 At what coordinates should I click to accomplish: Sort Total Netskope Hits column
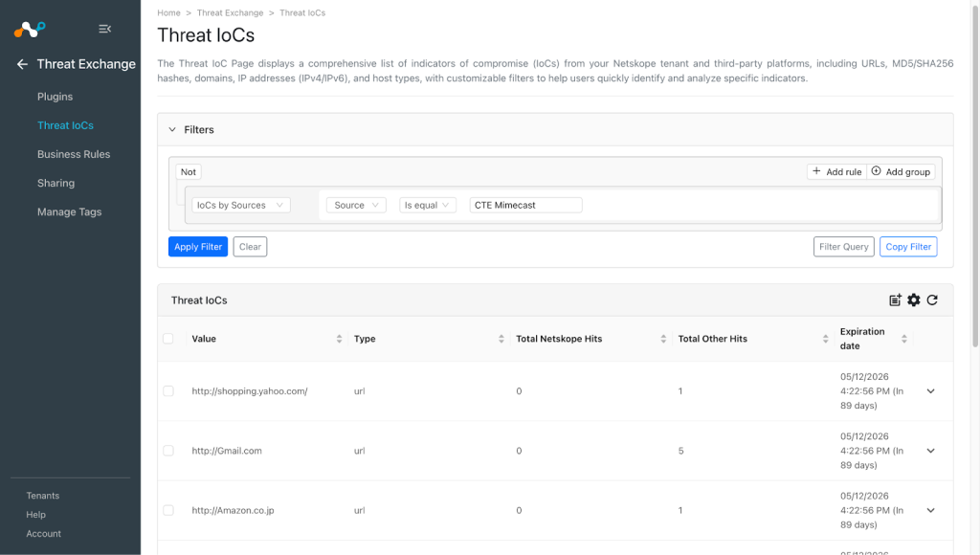pyautogui.click(x=663, y=339)
